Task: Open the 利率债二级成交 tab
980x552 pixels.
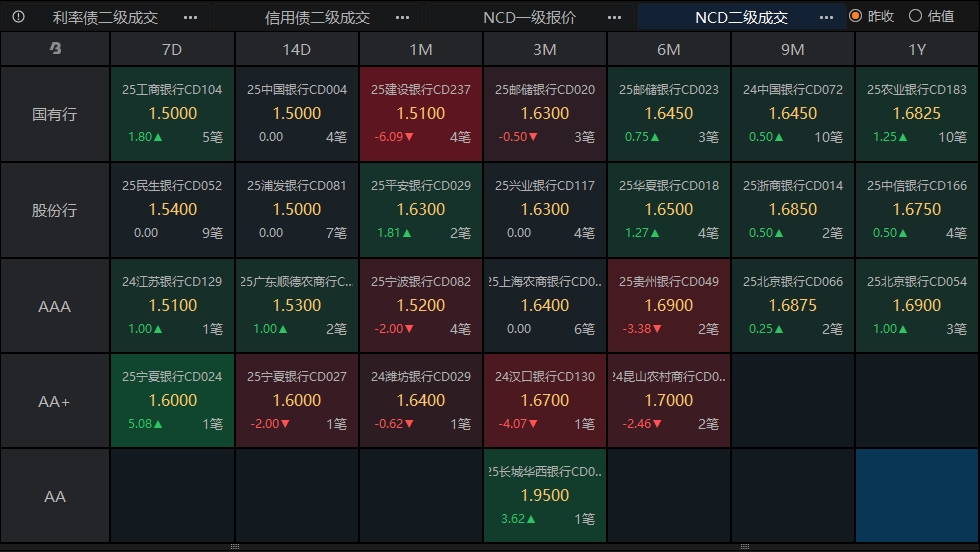Action: (105, 18)
